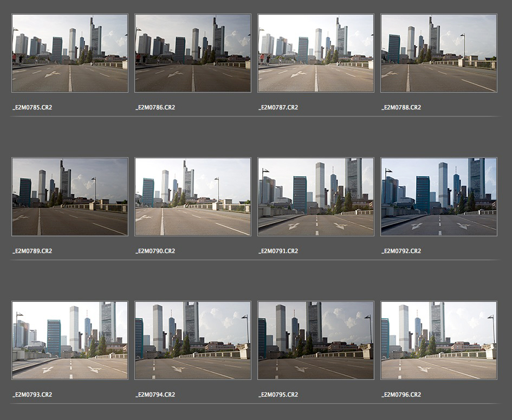Pick the _E2M0787.CR2 thumbnail
Viewport: 512px width, 420px height.
pos(316,53)
